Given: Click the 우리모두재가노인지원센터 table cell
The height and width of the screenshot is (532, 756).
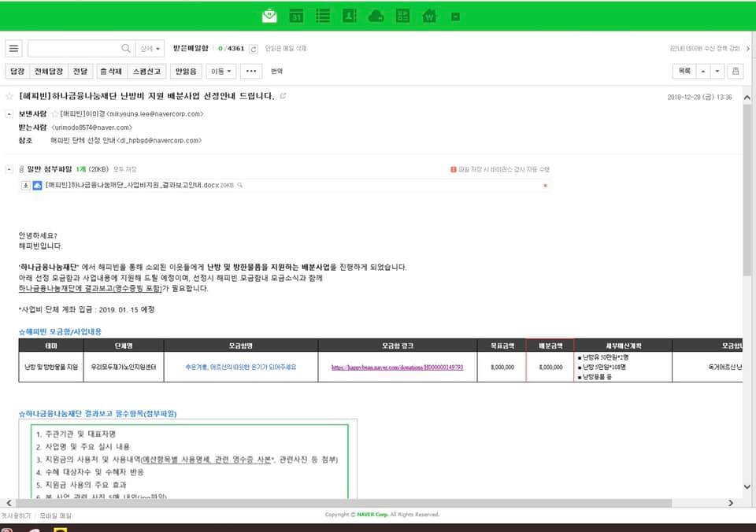Looking at the screenshot, I should [124, 368].
